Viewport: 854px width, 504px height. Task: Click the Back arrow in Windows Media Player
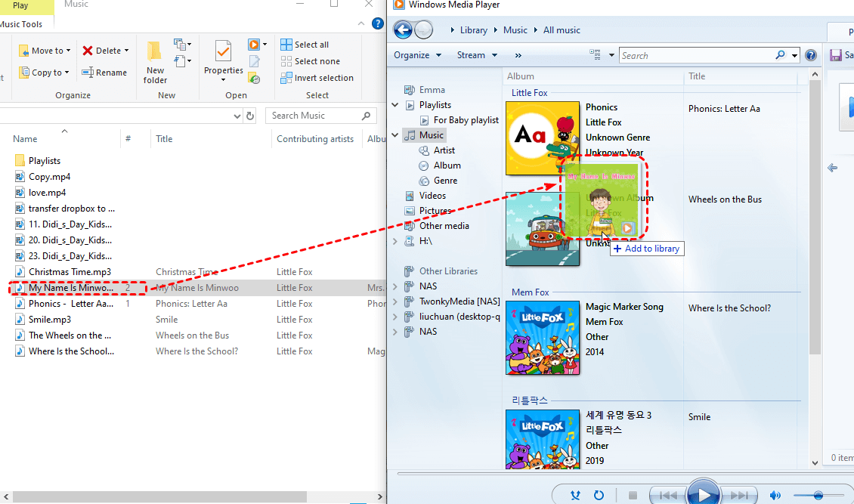(403, 30)
